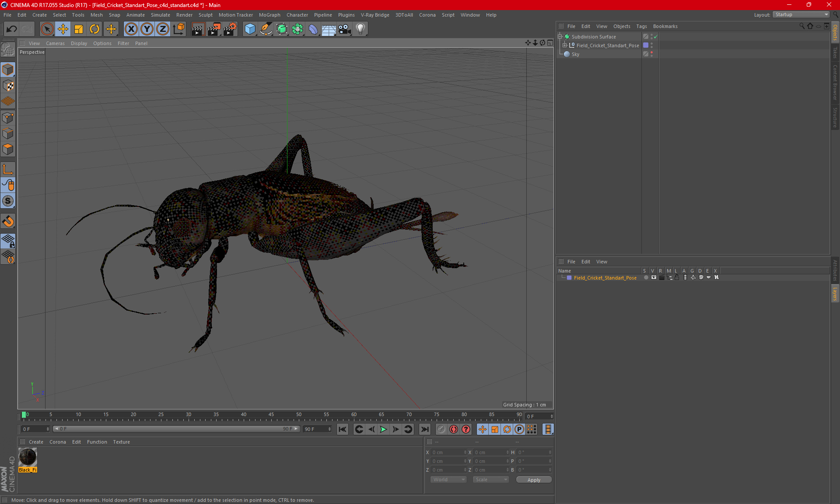840x504 pixels.
Task: Open viewport Cameras menu
Action: pyautogui.click(x=55, y=43)
